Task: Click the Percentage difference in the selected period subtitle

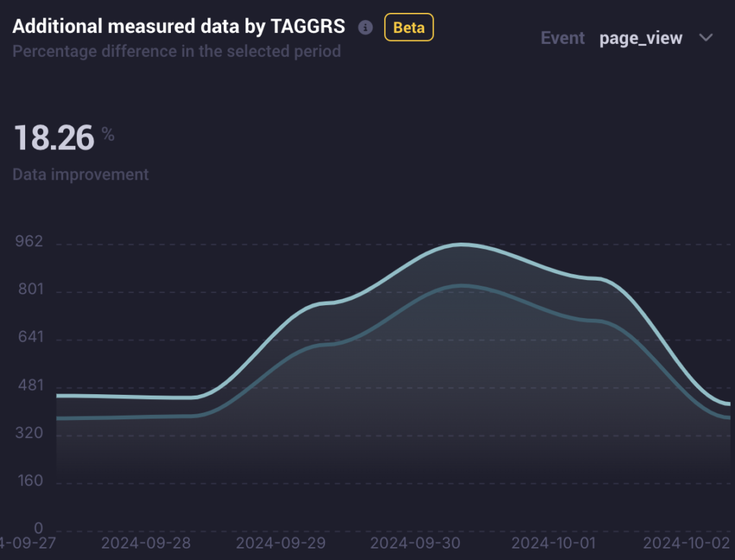Action: pyautogui.click(x=177, y=51)
